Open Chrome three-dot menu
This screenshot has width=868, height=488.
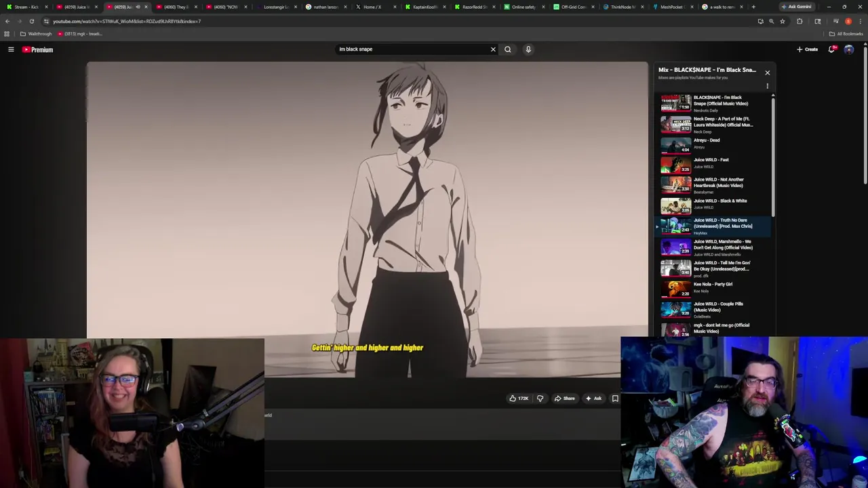(859, 21)
